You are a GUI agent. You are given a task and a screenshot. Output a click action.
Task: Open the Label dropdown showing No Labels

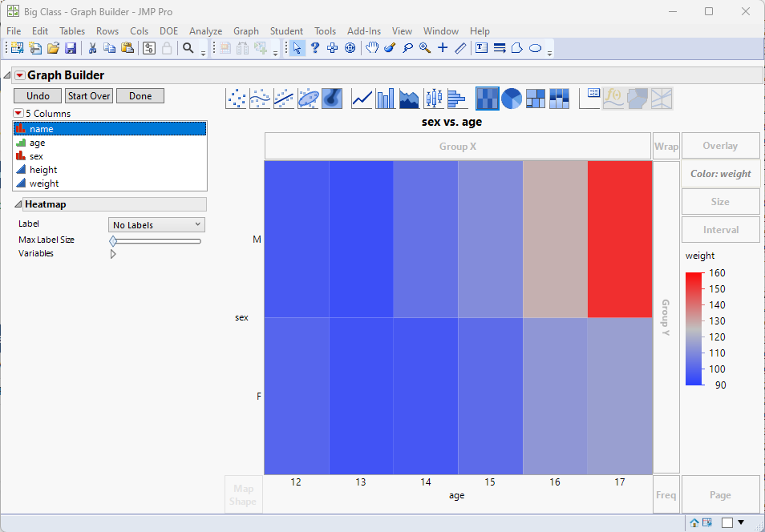coord(156,224)
